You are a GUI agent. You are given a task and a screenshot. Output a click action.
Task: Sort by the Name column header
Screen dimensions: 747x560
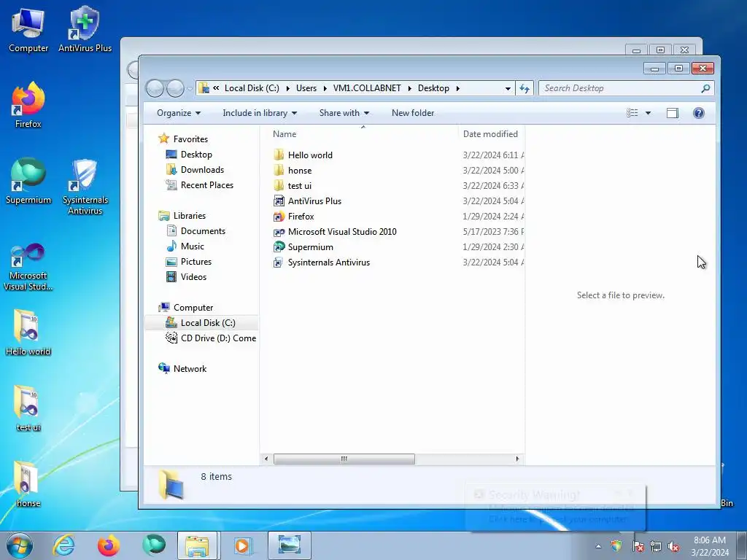click(x=285, y=134)
